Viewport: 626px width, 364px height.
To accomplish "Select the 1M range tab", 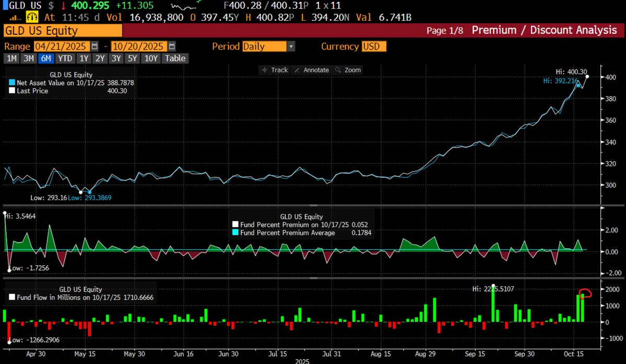I will tap(11, 58).
